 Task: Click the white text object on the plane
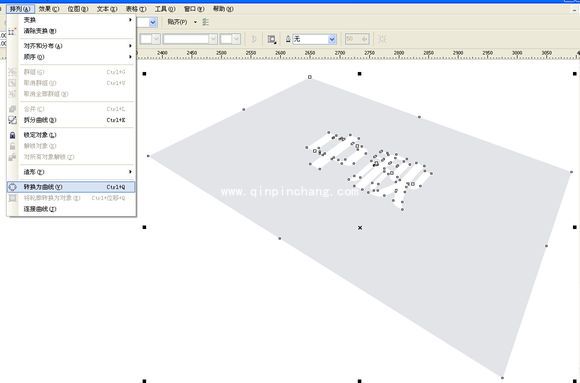pyautogui.click(x=368, y=171)
